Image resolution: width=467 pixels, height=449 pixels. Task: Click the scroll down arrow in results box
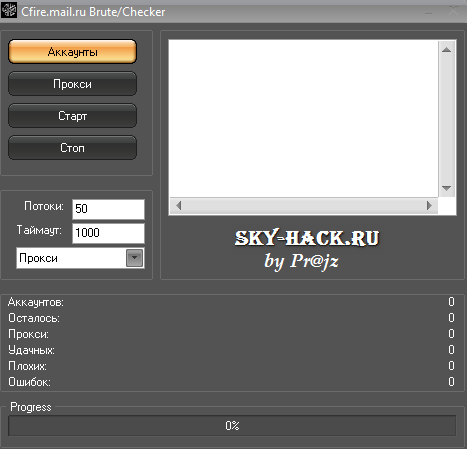(446, 188)
